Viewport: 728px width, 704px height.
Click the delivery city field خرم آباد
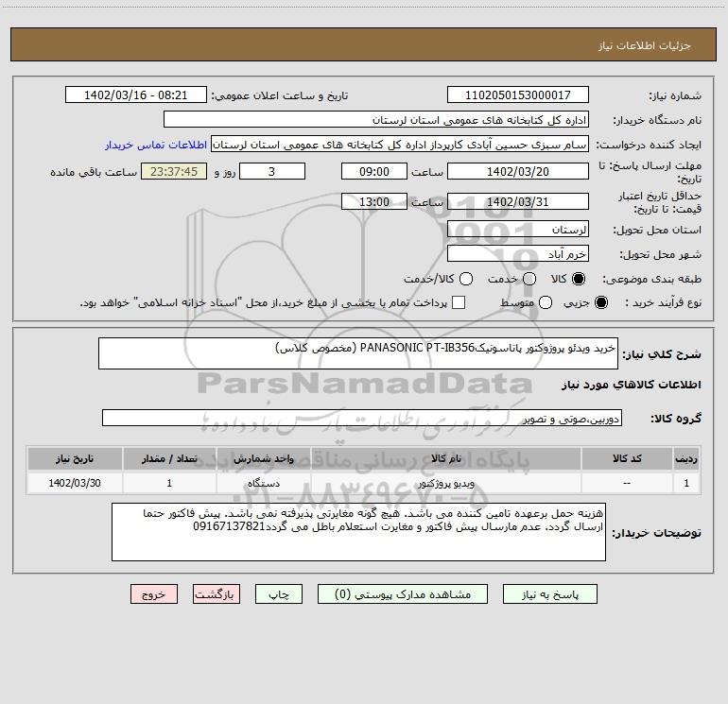(x=518, y=253)
